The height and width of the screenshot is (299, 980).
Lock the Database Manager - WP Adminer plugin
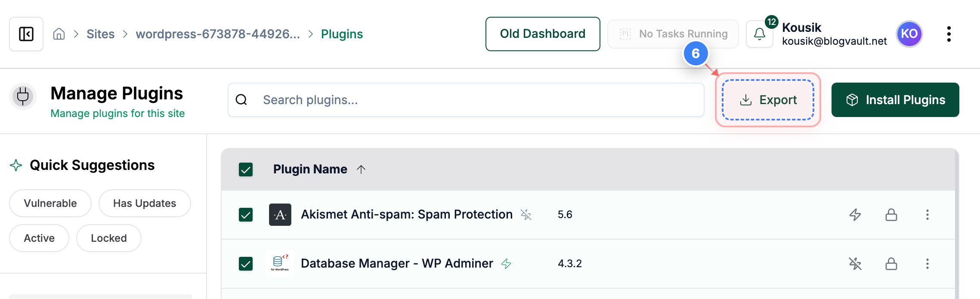tap(891, 264)
